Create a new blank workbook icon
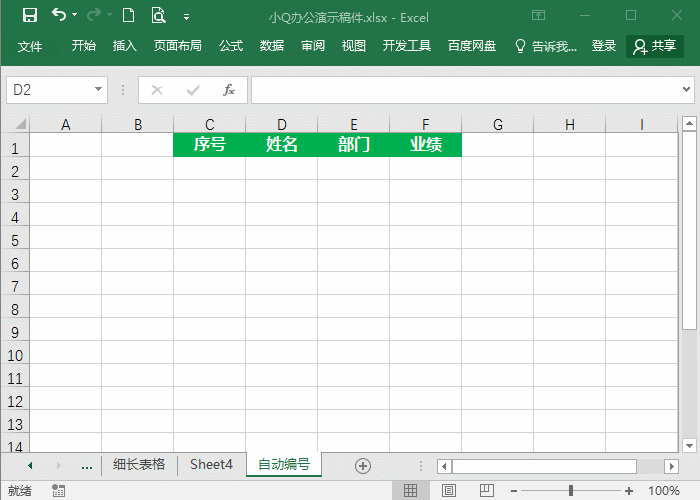Screen dimensions: 700x500 pos(128,16)
